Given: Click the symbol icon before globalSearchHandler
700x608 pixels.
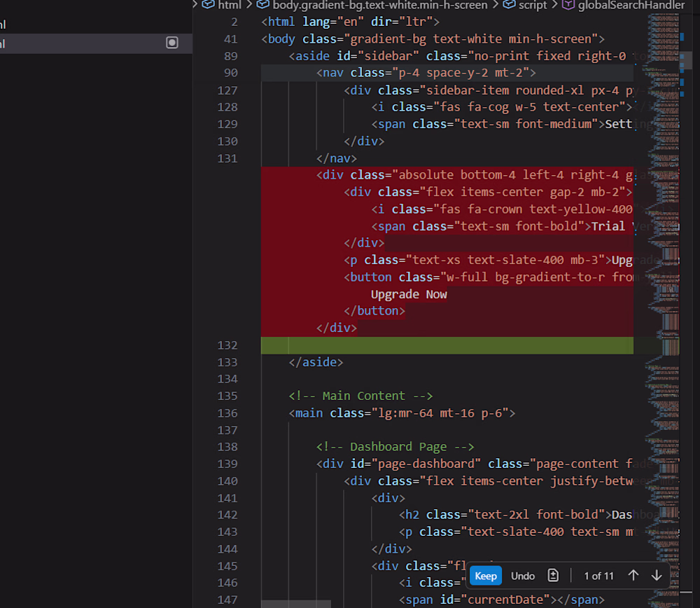Looking at the screenshot, I should pos(568,5).
